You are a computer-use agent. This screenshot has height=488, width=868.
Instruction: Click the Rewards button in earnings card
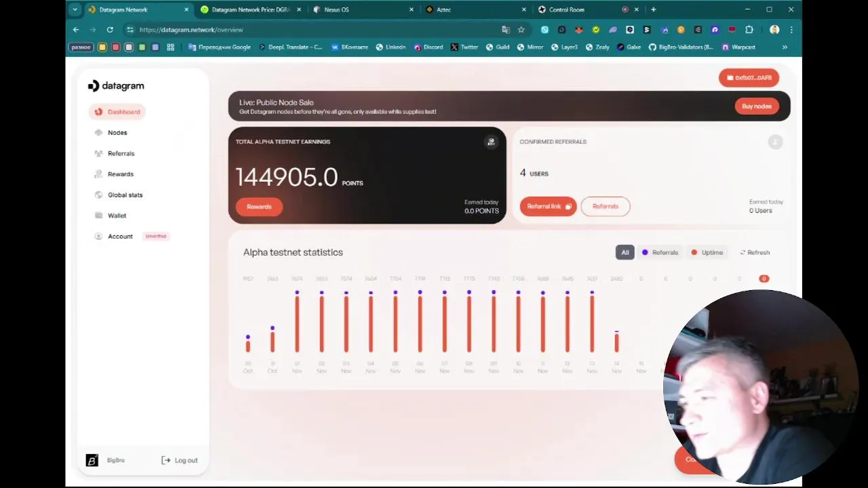point(259,207)
